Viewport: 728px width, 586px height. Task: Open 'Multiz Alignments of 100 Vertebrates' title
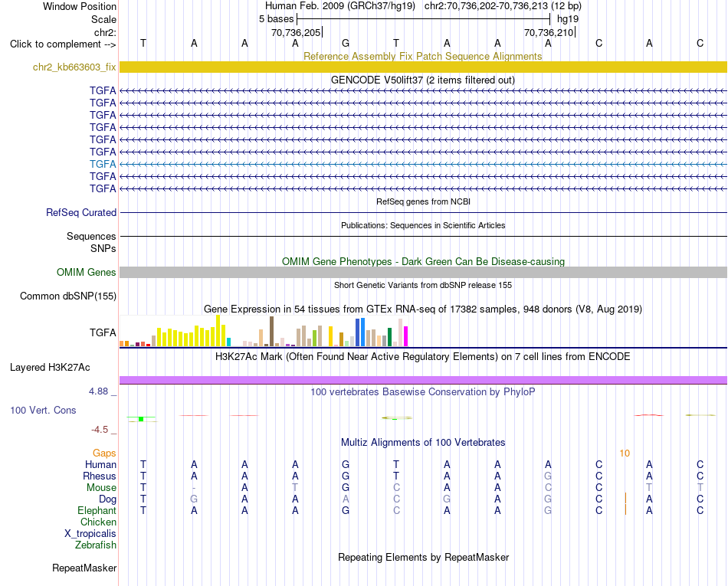pyautogui.click(x=423, y=443)
